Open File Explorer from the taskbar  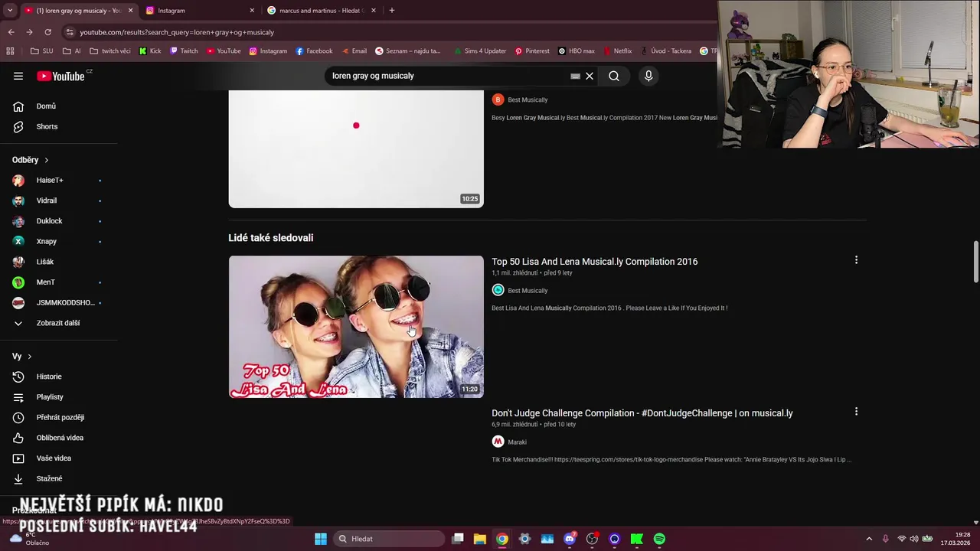479,539
